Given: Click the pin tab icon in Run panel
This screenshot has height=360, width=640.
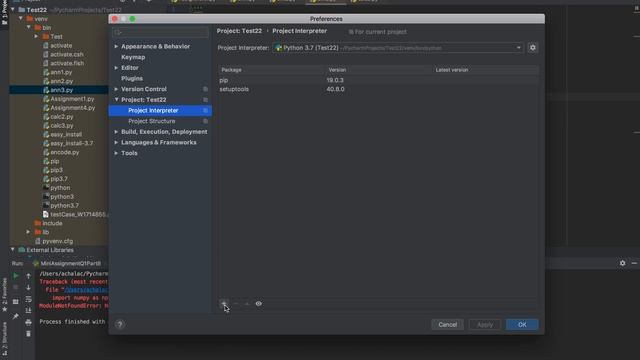Looking at the screenshot, I should (16, 316).
